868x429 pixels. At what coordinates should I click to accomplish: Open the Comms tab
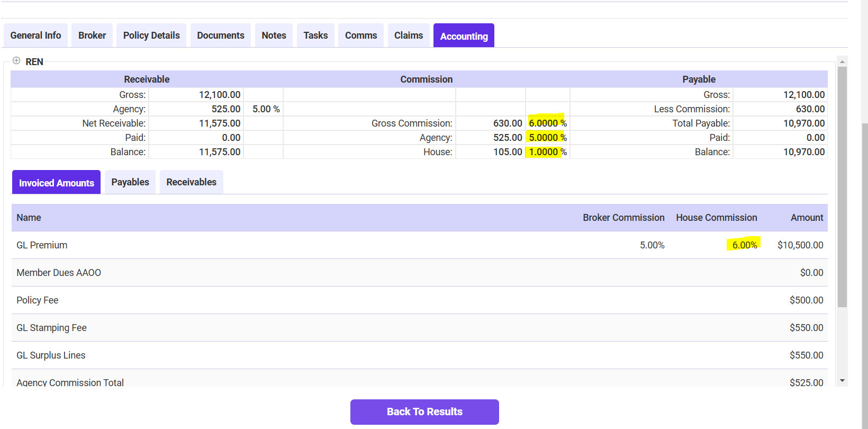361,35
